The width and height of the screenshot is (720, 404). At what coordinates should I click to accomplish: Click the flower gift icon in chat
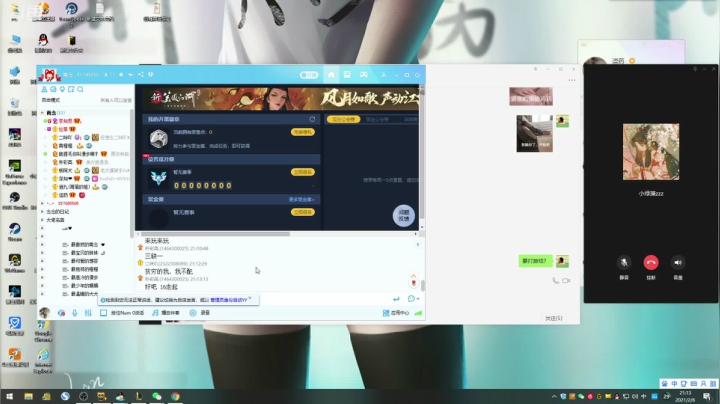[413, 282]
